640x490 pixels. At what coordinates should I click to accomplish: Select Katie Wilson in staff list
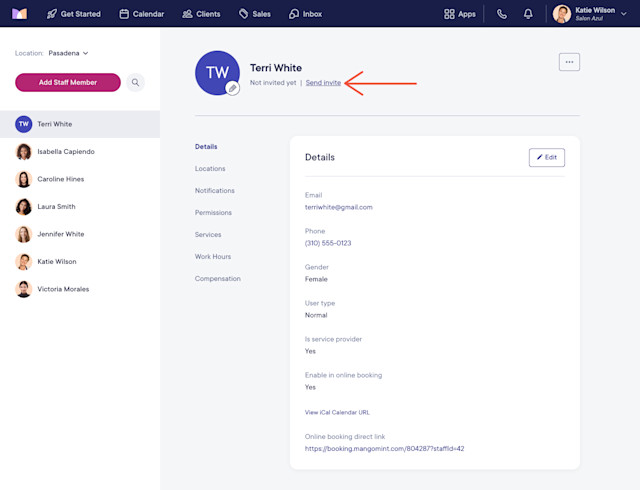80,261
